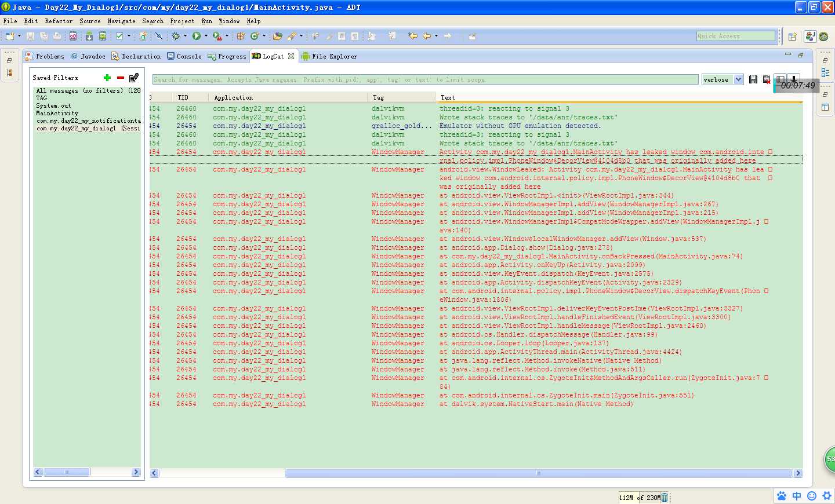Click the New file toolbar icon
This screenshot has width=835, height=504.
(10, 36)
